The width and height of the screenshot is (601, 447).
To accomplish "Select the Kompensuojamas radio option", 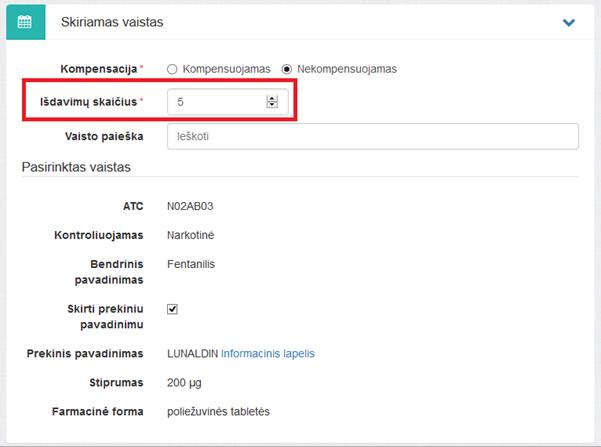I will (x=173, y=69).
